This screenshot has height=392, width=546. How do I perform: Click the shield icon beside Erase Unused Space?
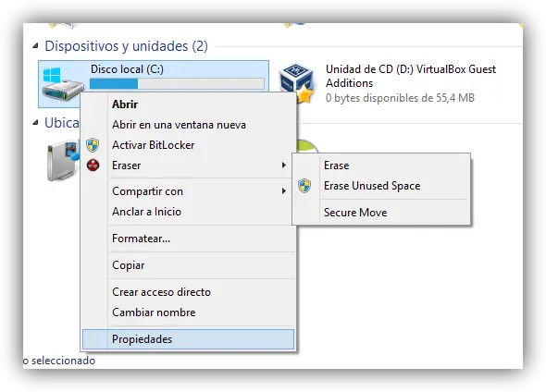[304, 186]
